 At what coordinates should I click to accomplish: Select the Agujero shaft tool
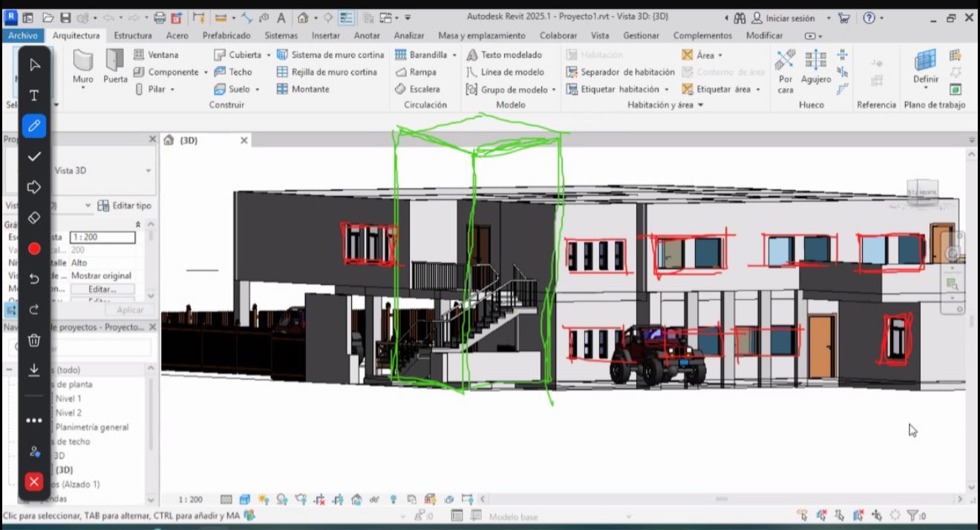(815, 67)
